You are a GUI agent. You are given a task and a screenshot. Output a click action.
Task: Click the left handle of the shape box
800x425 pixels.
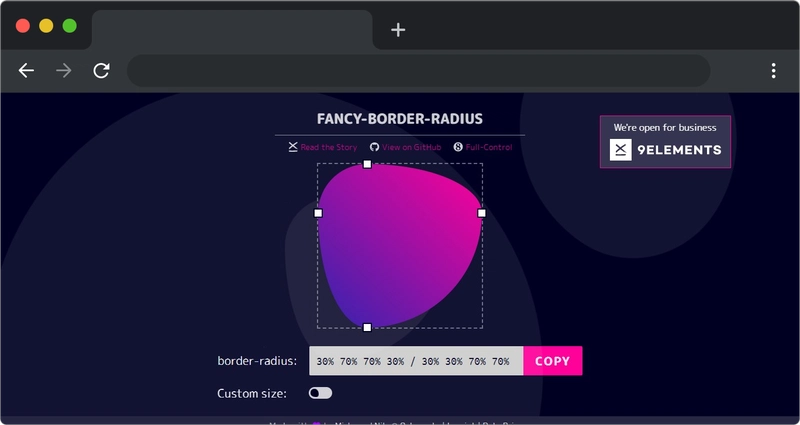click(x=318, y=213)
